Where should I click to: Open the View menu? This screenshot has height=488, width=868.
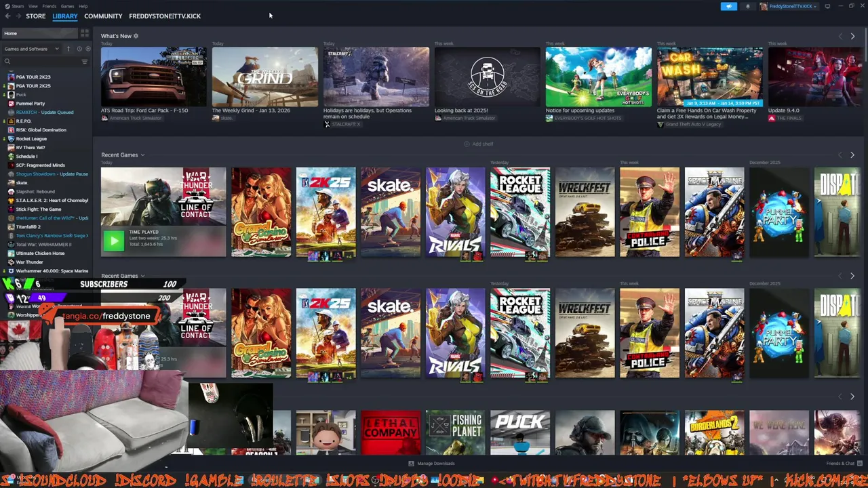pyautogui.click(x=33, y=6)
